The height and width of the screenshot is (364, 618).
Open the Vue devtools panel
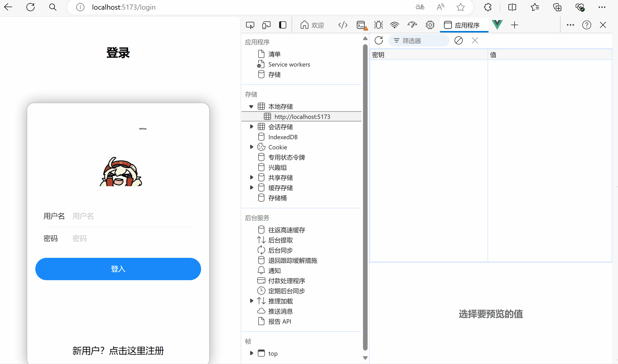pyautogui.click(x=497, y=25)
